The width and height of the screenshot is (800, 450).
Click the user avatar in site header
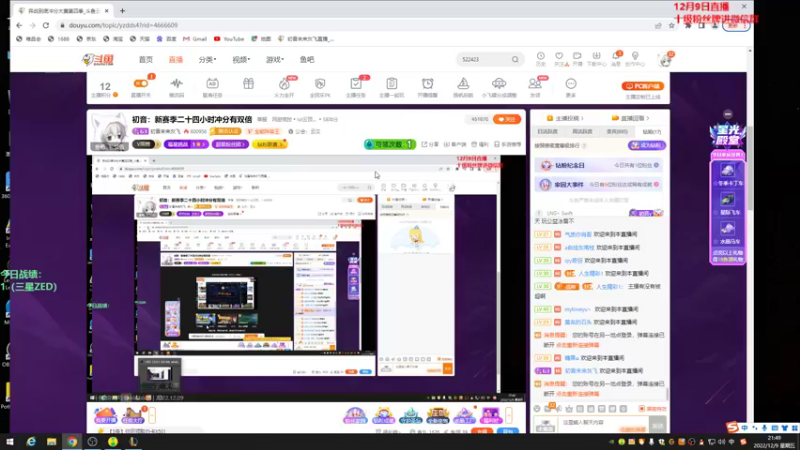tap(665, 60)
